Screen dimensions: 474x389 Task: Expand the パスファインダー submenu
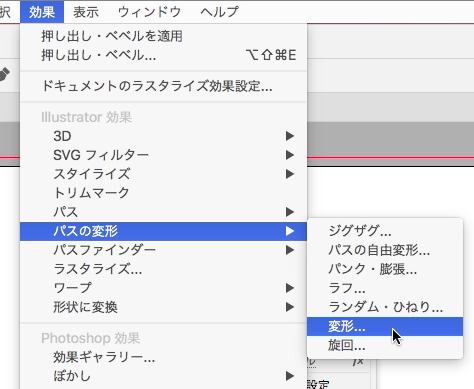click(x=163, y=250)
